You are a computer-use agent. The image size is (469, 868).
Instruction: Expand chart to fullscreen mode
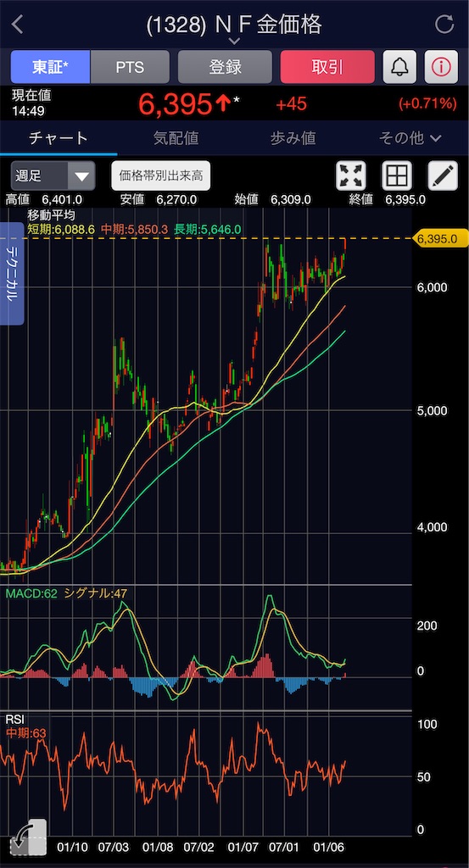351,176
